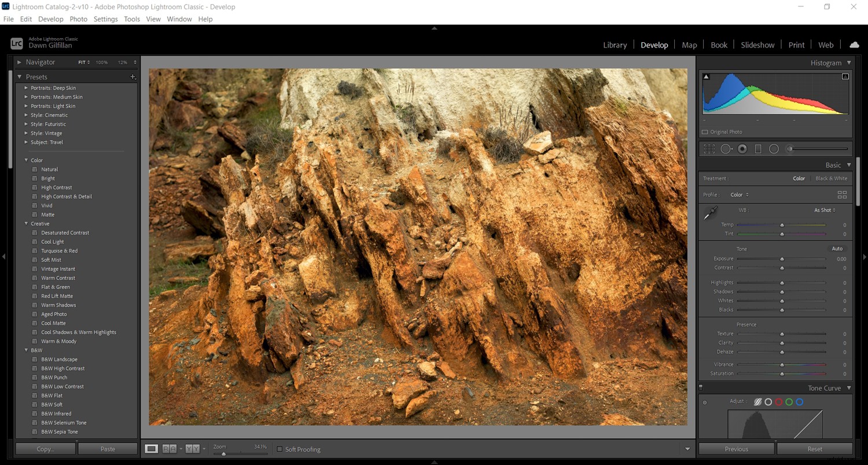Viewport: 868px width, 465px height.
Task: Switch to Before/After Y|Y view
Action: point(193,448)
